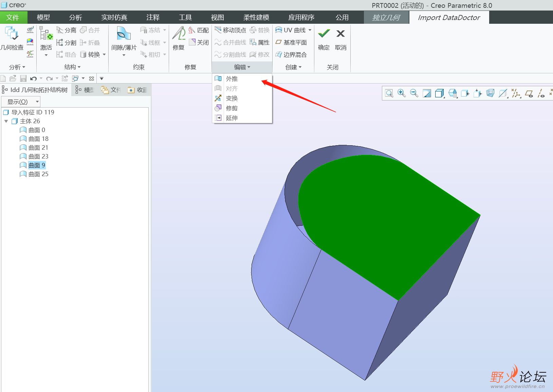
Task: Click the New file icon
Action: click(3, 79)
